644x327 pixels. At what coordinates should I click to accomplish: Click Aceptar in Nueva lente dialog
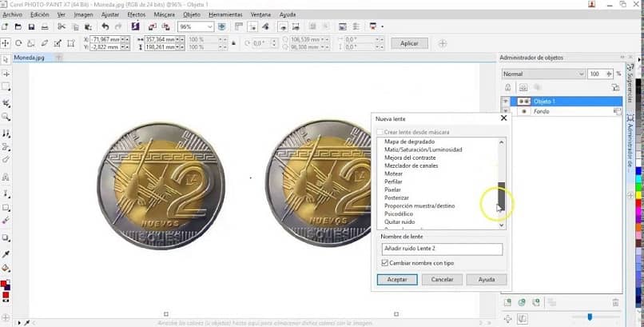pyautogui.click(x=397, y=279)
